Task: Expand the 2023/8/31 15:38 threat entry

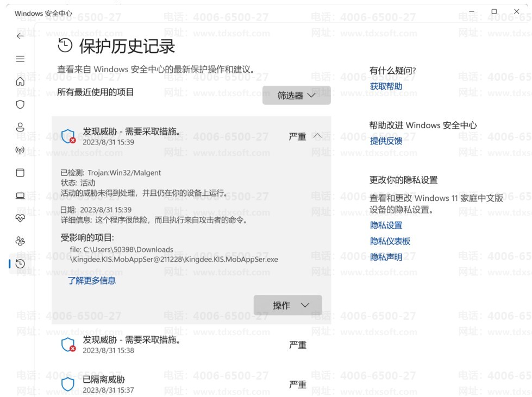Action: pyautogui.click(x=191, y=345)
